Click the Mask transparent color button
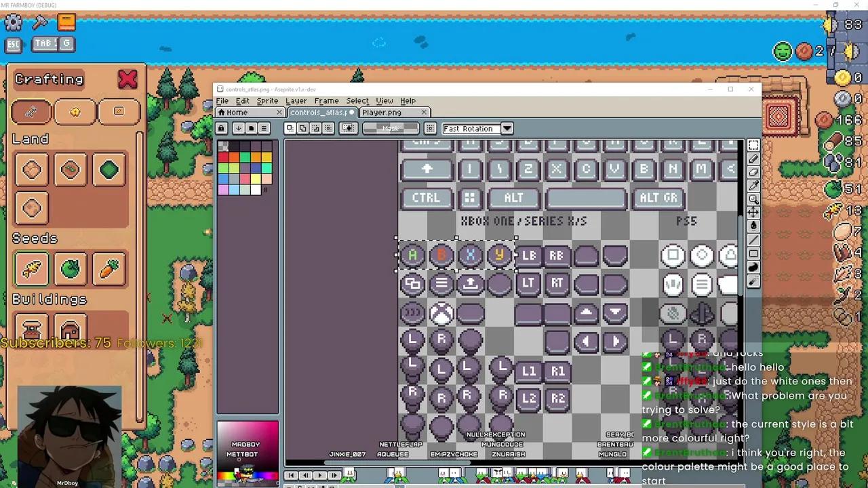868x488 pixels. [x=391, y=128]
